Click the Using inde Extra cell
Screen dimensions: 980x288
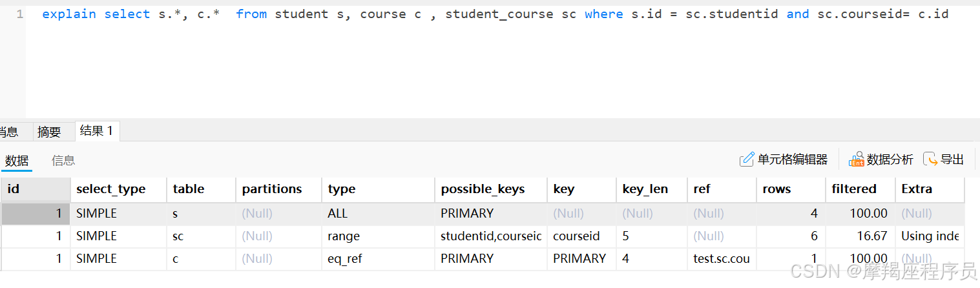[x=930, y=236]
